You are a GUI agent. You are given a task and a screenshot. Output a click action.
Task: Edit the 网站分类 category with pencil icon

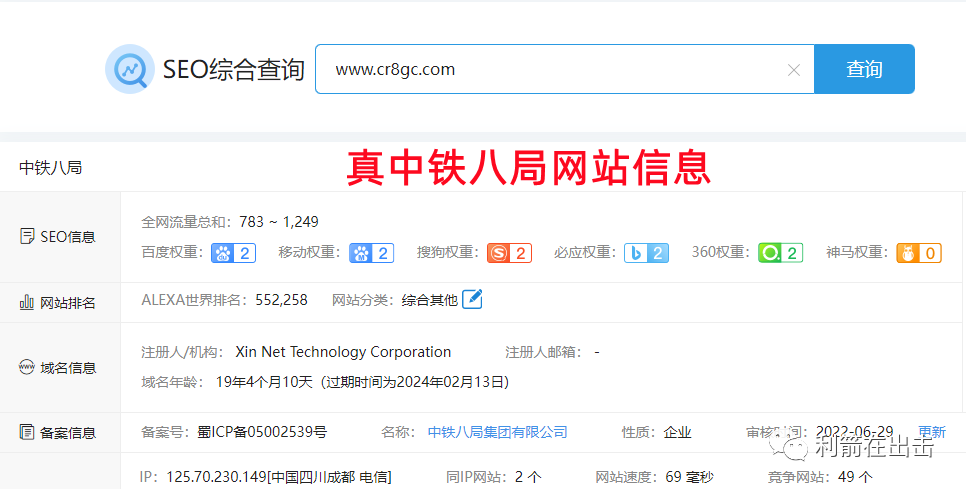[x=472, y=299]
